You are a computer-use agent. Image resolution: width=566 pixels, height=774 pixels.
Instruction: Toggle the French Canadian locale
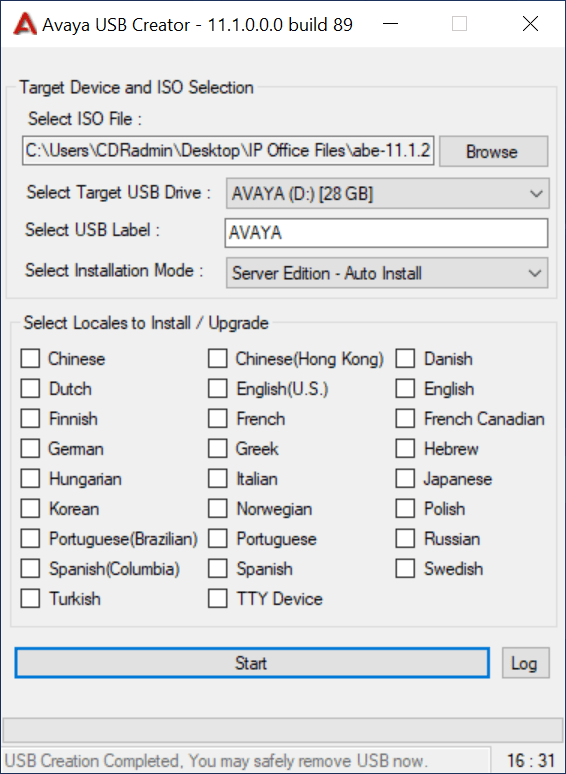coord(405,419)
